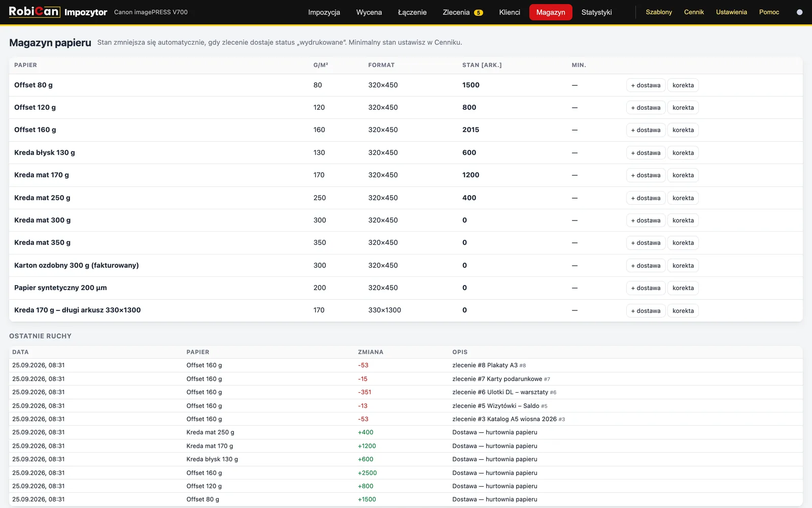Add delivery for Kreda błysk 130 g
Screen dimensions: 812x508
click(646, 153)
